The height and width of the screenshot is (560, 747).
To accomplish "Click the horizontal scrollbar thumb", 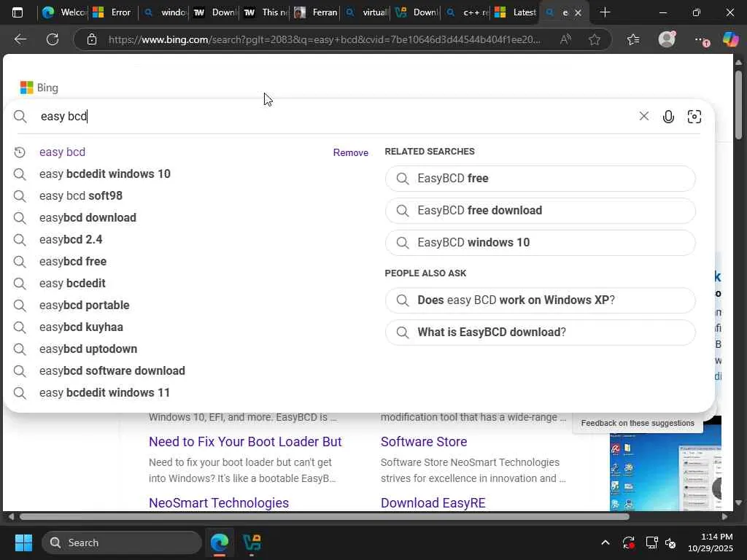I will click(325, 517).
